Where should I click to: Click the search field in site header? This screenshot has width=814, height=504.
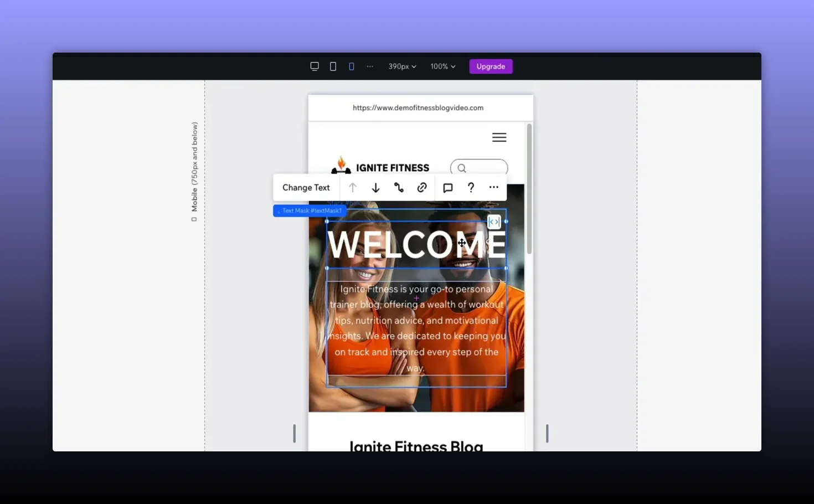pos(479,167)
